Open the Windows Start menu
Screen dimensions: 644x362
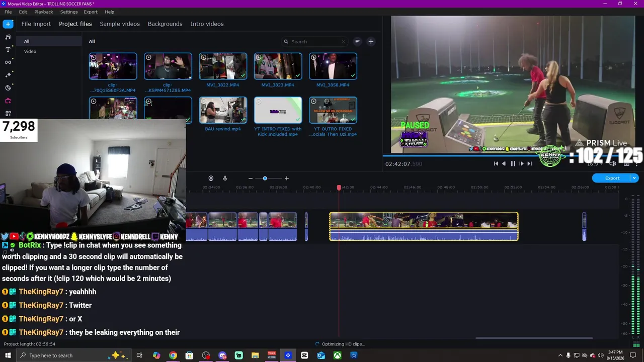point(8,355)
